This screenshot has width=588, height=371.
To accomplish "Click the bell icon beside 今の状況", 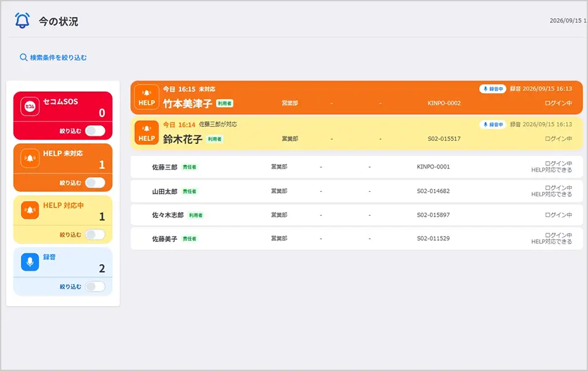I will [x=22, y=21].
